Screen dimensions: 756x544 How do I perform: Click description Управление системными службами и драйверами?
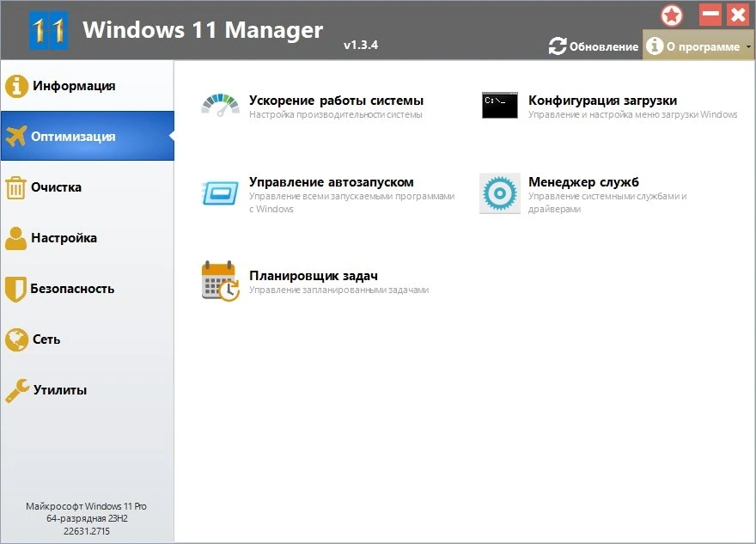pos(607,203)
